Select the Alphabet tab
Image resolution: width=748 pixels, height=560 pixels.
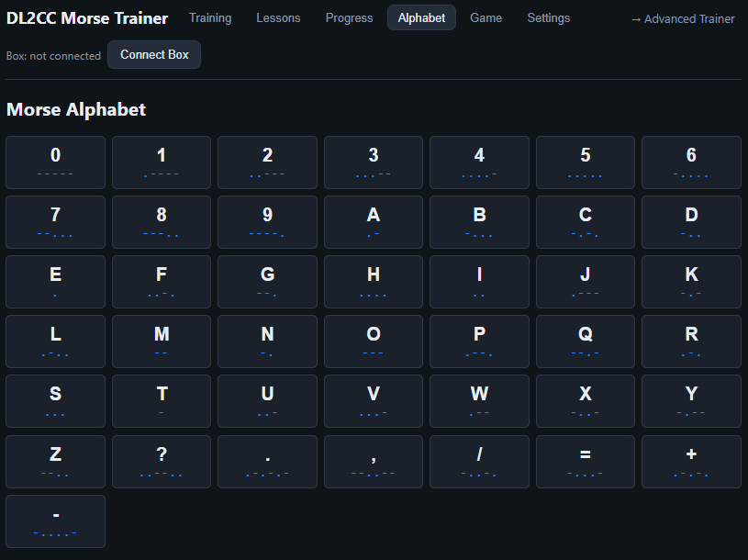[421, 17]
